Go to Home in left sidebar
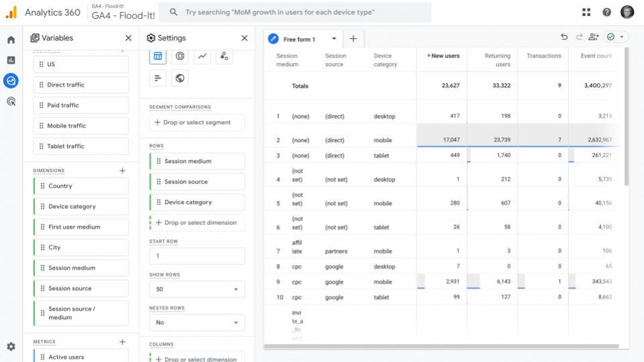This screenshot has height=362, width=644. tap(11, 40)
